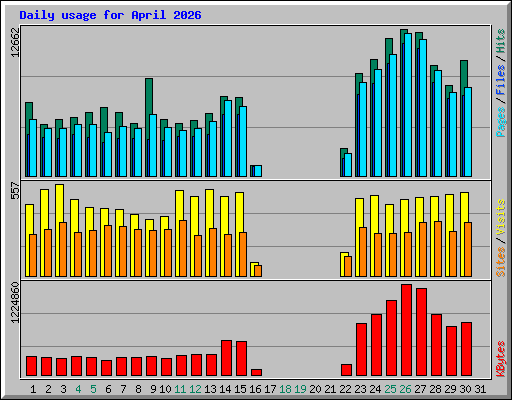This screenshot has height=400, width=512.
Task: Click the green weekend day label 19
Action: click(x=300, y=389)
